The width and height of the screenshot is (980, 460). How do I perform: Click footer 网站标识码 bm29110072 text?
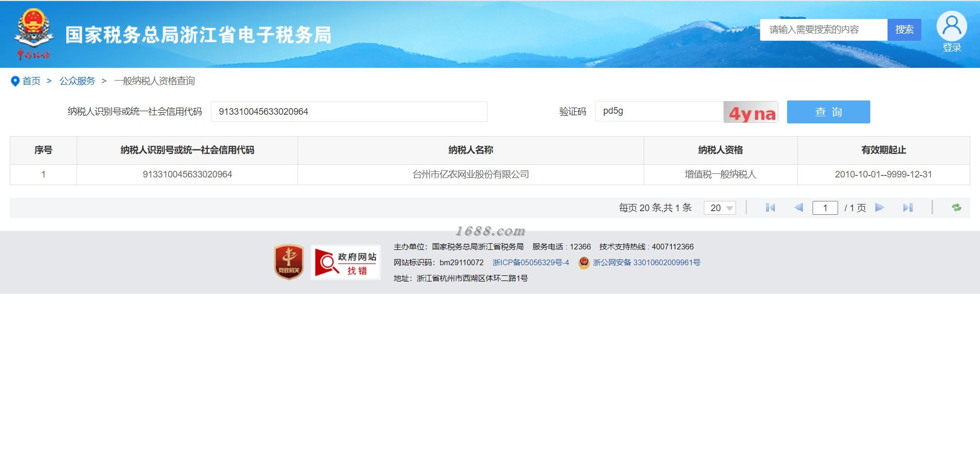pos(438,263)
